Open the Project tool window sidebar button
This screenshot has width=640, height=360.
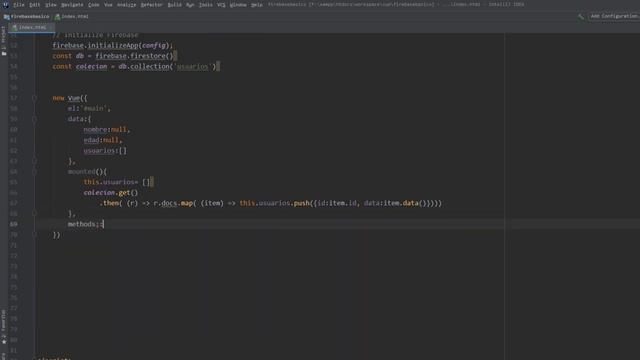[4, 41]
